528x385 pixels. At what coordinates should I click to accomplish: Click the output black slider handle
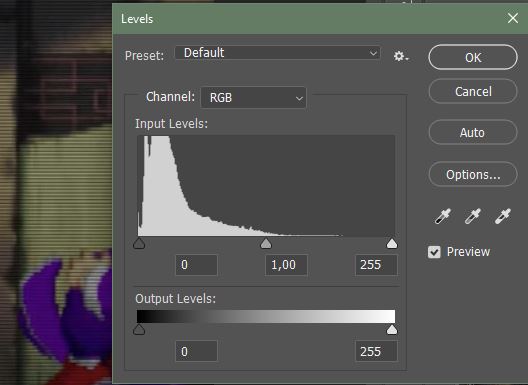(x=139, y=329)
